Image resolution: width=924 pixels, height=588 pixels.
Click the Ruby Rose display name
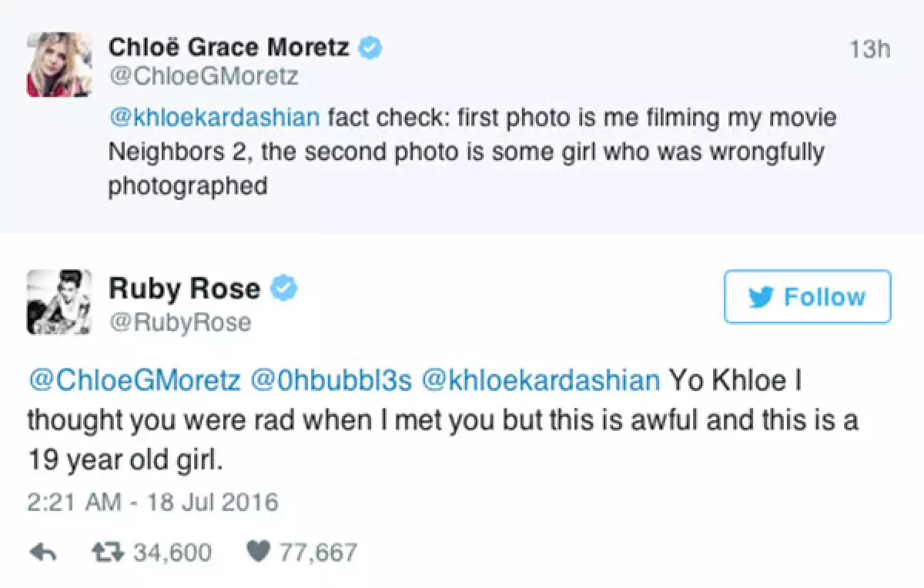pos(185,289)
